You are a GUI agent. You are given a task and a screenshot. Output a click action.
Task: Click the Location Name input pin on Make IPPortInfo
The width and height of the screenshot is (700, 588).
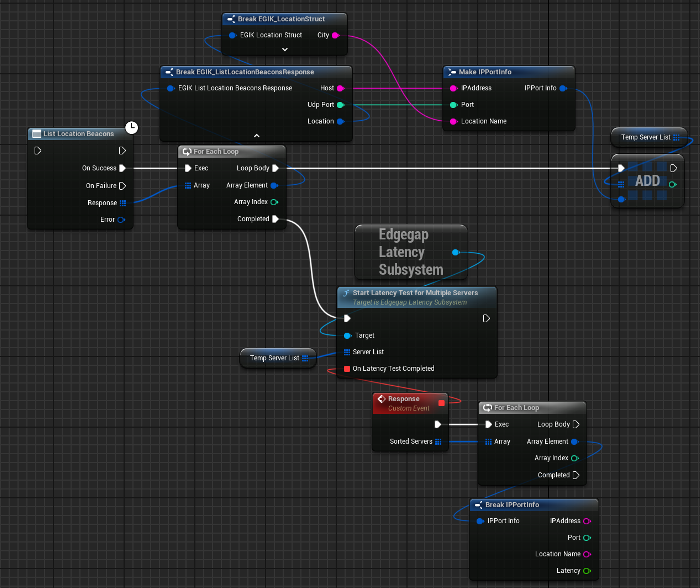point(454,121)
